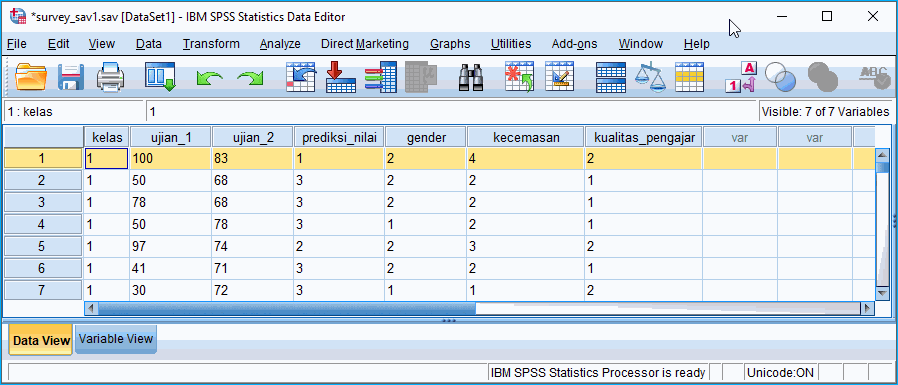This screenshot has width=898, height=385.
Task: Open Find with binoculars icon
Action: (x=471, y=77)
